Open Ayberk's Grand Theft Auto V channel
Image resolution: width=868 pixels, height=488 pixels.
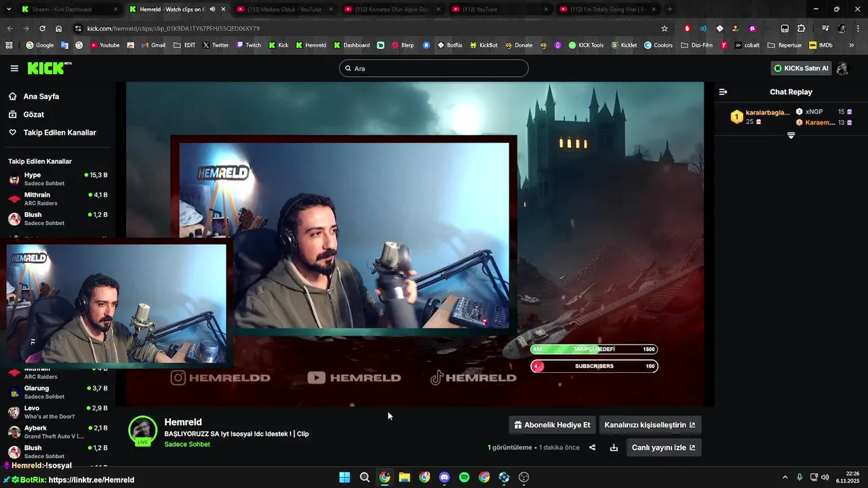57,432
